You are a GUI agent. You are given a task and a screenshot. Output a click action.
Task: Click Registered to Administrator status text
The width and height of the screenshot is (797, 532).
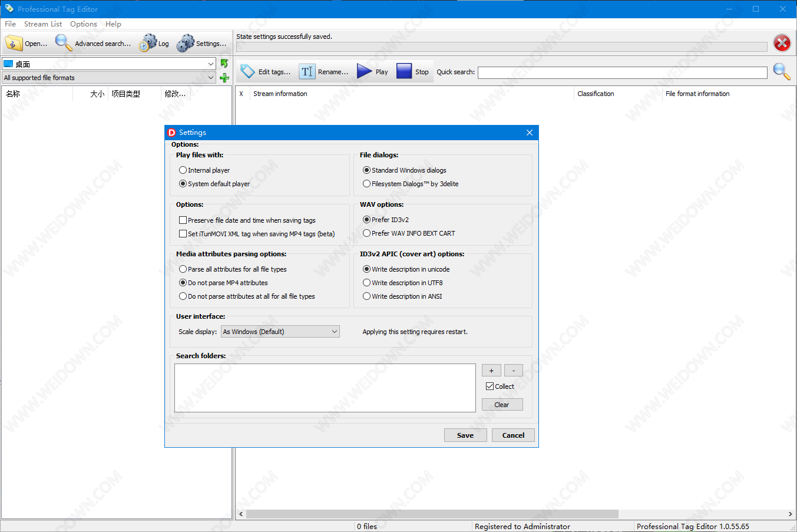tap(522, 527)
